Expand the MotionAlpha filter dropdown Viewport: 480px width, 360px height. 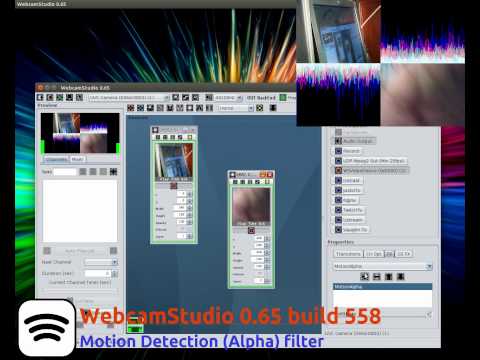[382, 266]
